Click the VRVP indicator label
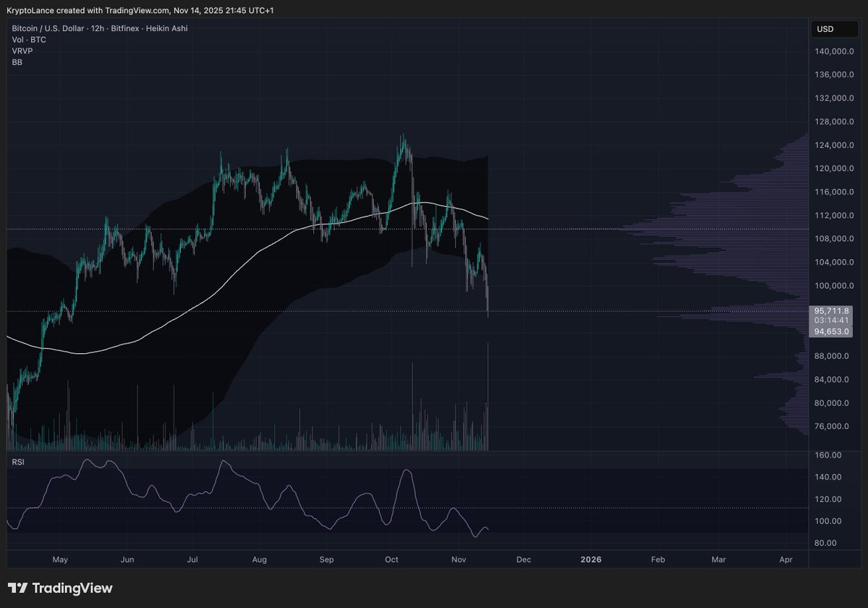The image size is (868, 608). [22, 51]
